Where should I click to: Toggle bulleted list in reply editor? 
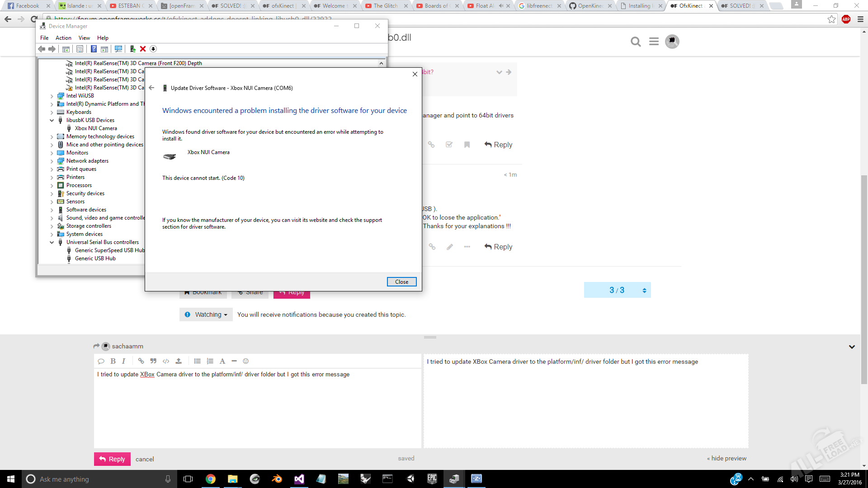pyautogui.click(x=197, y=361)
